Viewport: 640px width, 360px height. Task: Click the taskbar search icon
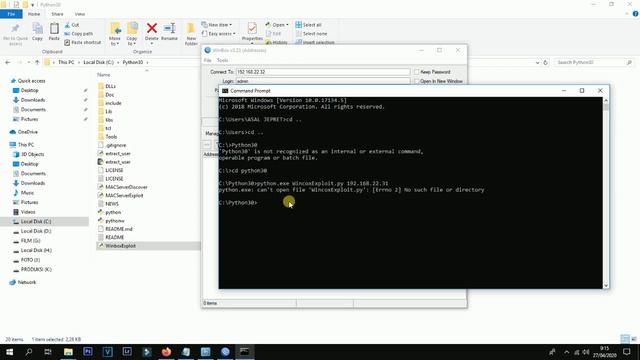point(29,351)
